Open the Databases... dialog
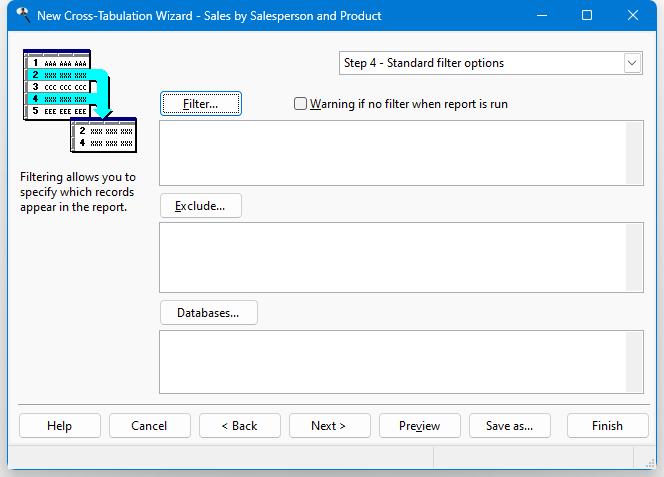 [x=209, y=313]
